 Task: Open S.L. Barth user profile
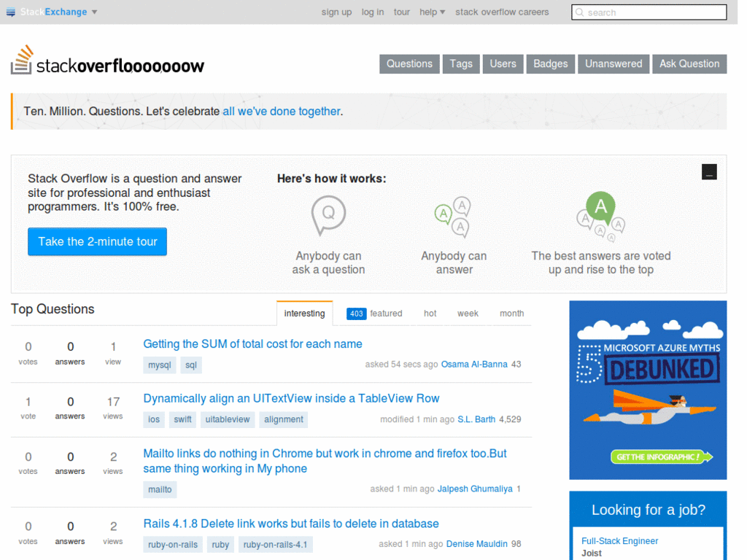tap(476, 419)
